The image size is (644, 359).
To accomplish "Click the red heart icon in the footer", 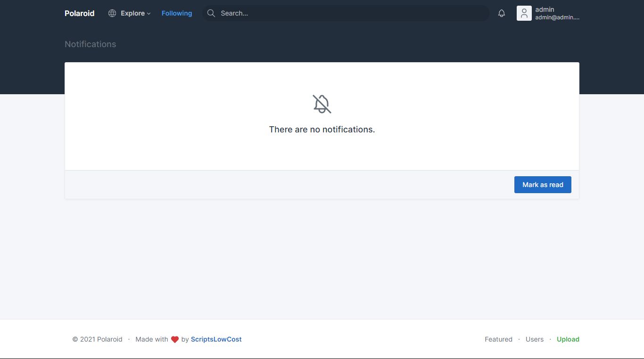I will tap(174, 340).
